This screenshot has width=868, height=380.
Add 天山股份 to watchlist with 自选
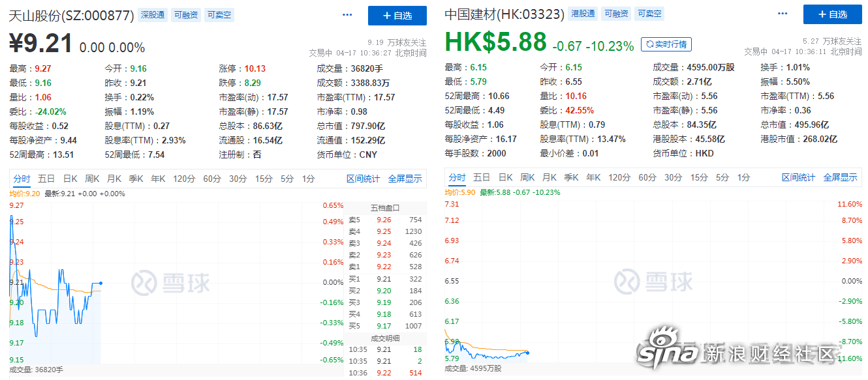coord(397,15)
